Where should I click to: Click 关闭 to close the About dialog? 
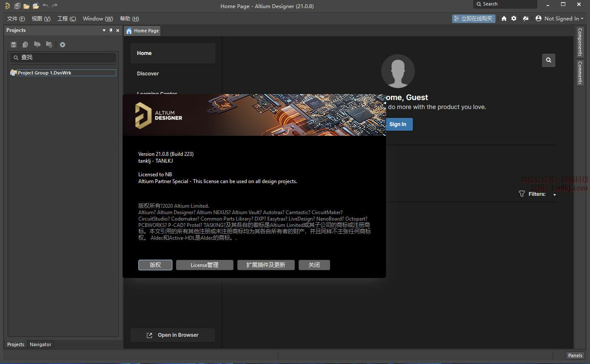314,265
